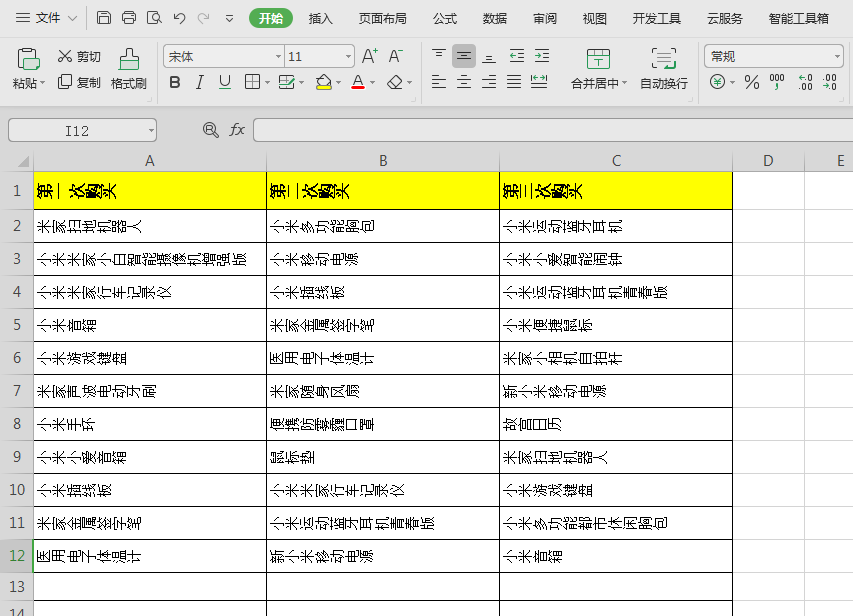The width and height of the screenshot is (853, 616).
Task: Click the eraser clear-format icon
Action: (x=395, y=82)
